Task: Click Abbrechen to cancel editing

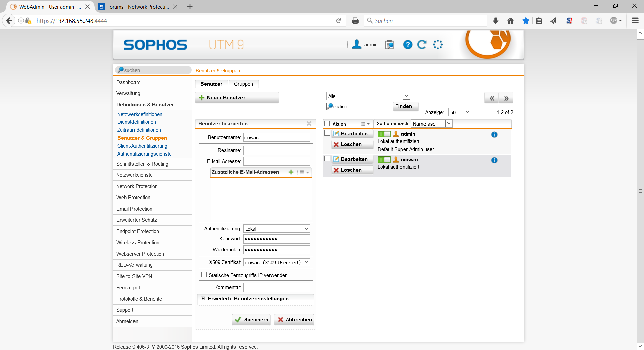Action: point(294,320)
